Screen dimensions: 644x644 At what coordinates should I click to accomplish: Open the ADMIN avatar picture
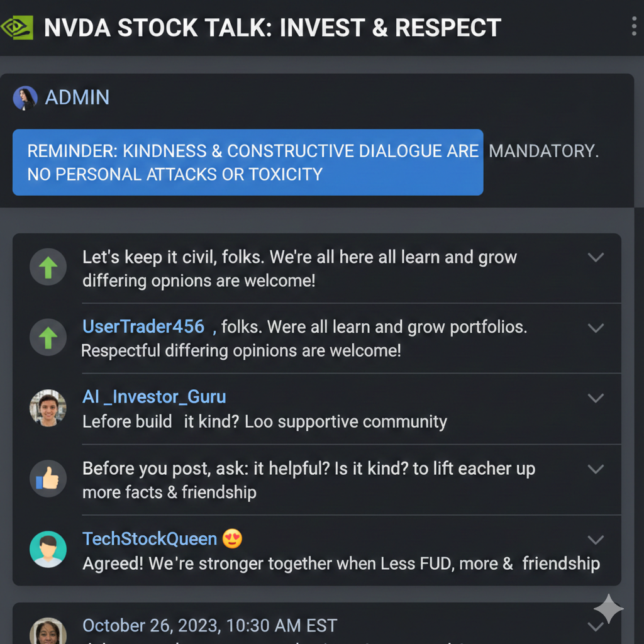point(25,97)
